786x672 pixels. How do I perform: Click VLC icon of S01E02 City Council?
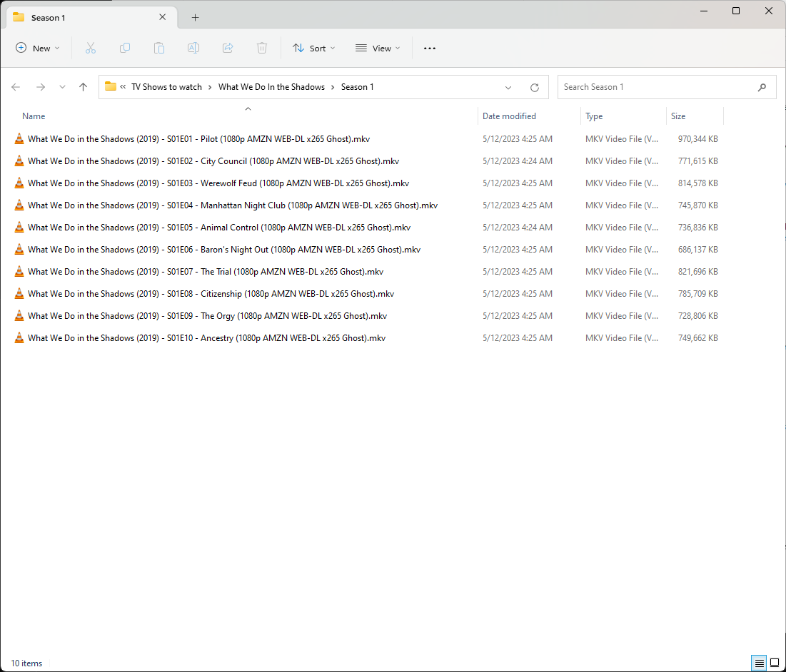click(x=19, y=161)
